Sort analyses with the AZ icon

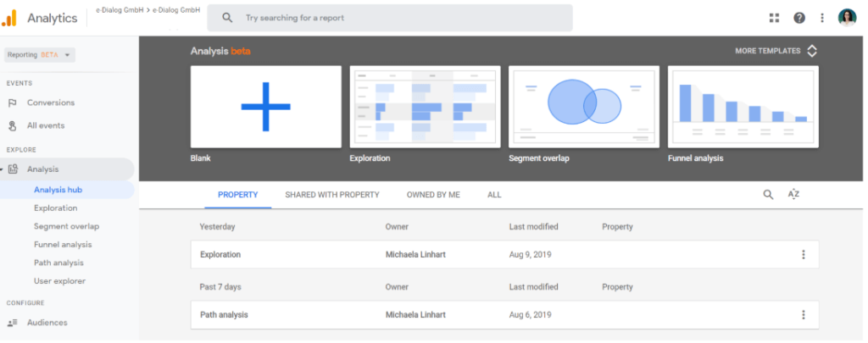click(x=793, y=195)
